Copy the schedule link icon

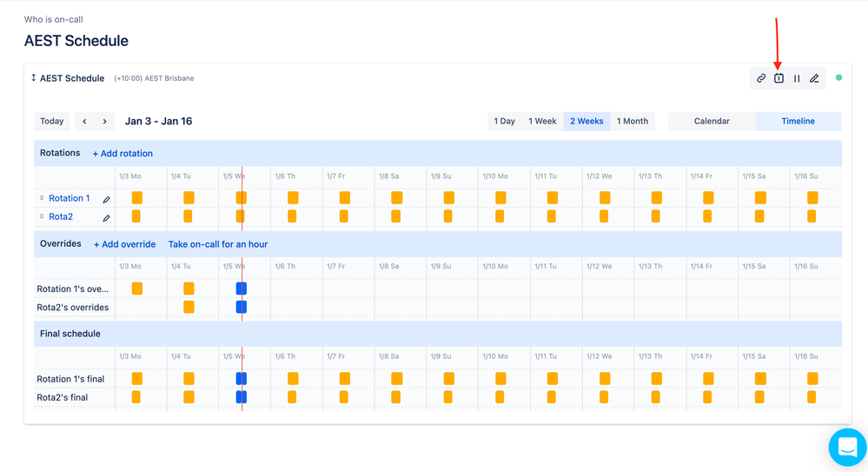[x=761, y=78]
